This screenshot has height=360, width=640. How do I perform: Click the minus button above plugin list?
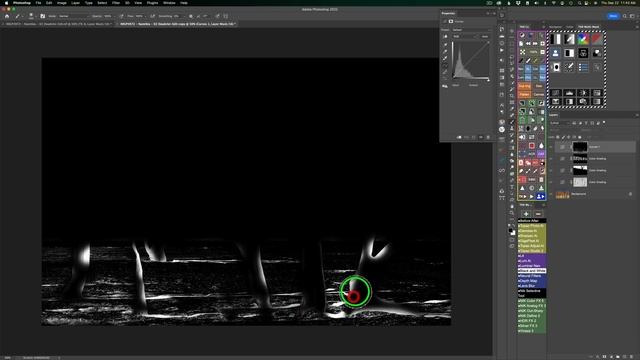[x=538, y=214]
